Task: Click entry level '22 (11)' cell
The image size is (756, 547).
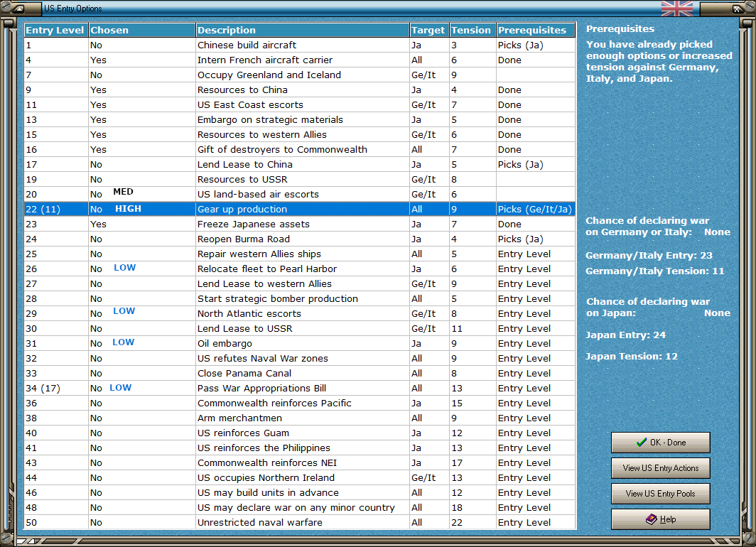Action: click(x=56, y=209)
